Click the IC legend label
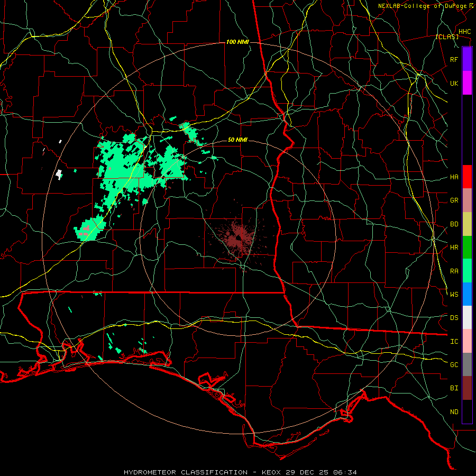The width and height of the screenshot is (476, 476). coord(454,342)
